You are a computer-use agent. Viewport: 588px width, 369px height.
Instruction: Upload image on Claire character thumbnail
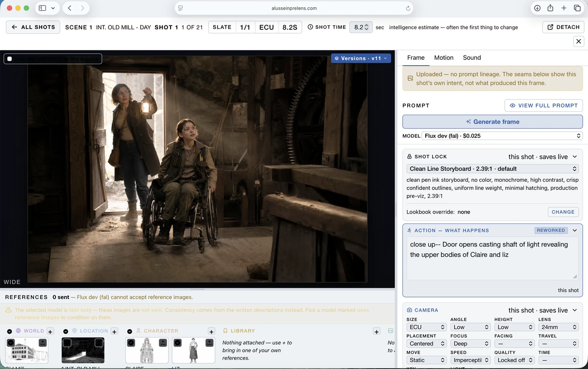pyautogui.click(x=163, y=343)
